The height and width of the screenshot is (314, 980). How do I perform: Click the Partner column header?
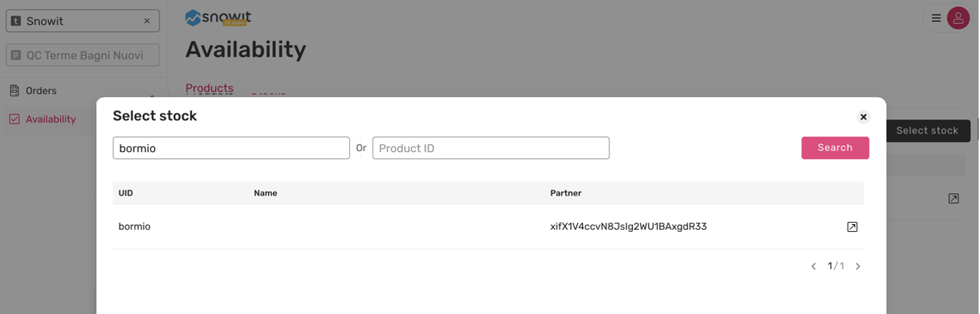(566, 193)
